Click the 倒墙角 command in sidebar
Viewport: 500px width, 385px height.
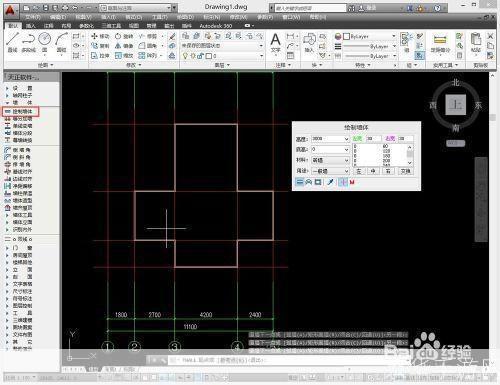17,150
